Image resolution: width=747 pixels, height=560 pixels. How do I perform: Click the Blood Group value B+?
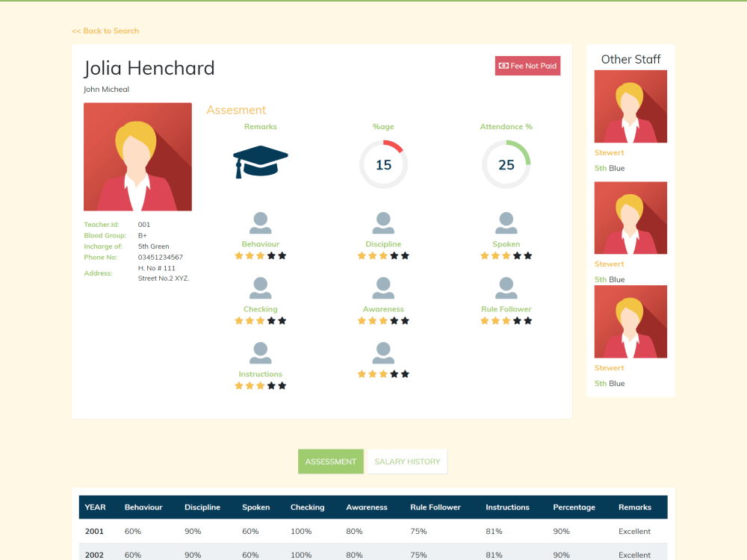143,235
